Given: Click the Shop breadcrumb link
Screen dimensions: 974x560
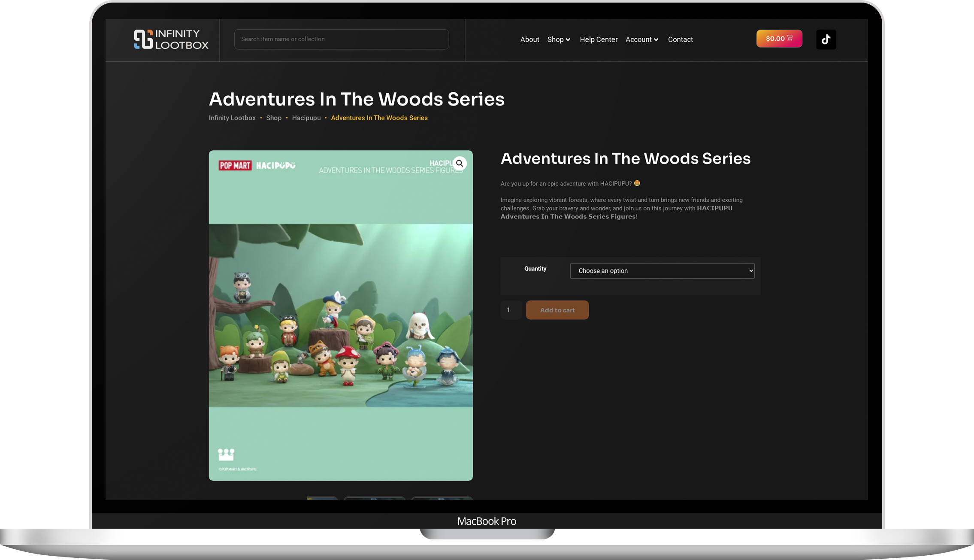Looking at the screenshot, I should [274, 118].
